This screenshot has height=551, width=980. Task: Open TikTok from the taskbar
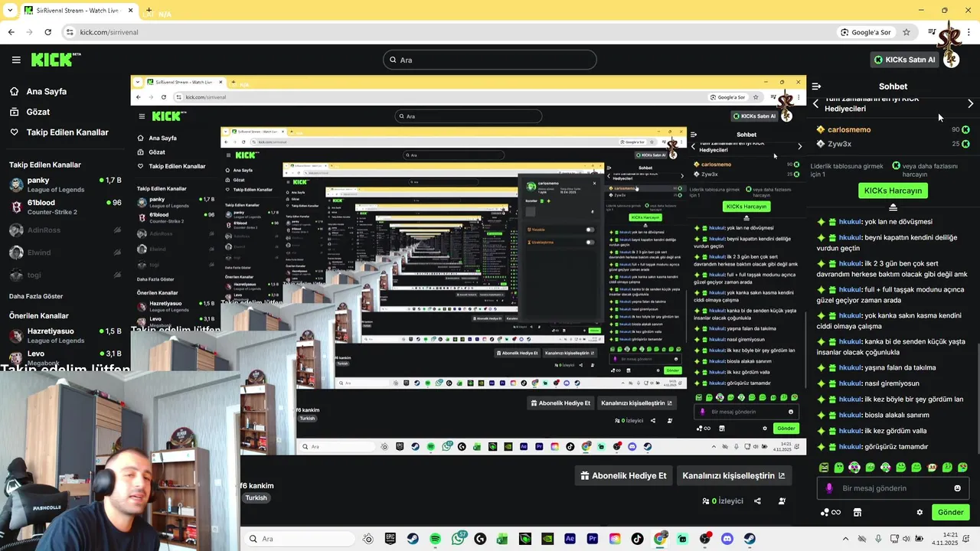click(x=637, y=539)
